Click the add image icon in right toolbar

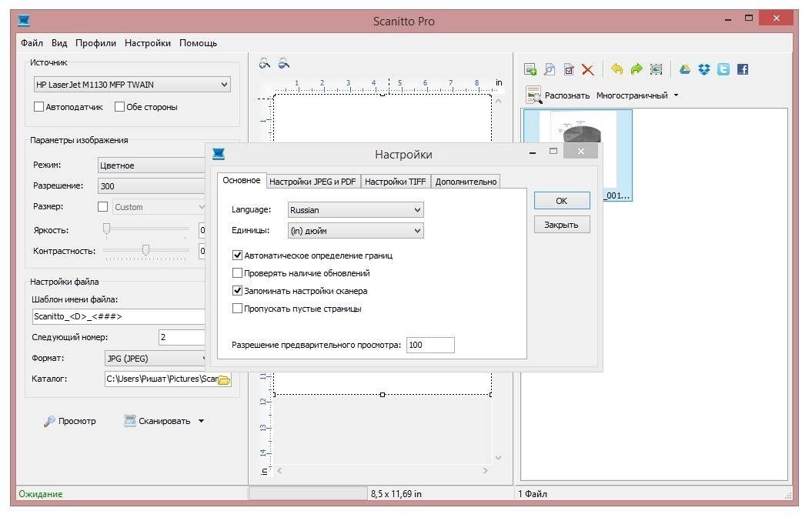coord(530,69)
